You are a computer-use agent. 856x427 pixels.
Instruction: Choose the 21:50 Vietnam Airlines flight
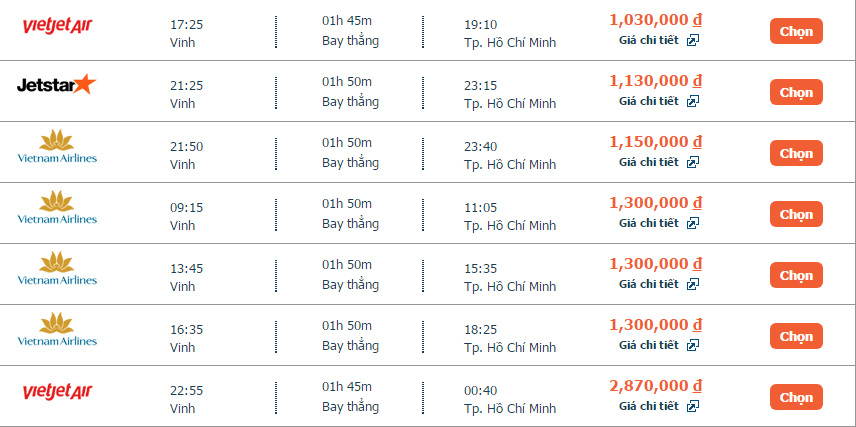pyautogui.click(x=796, y=153)
